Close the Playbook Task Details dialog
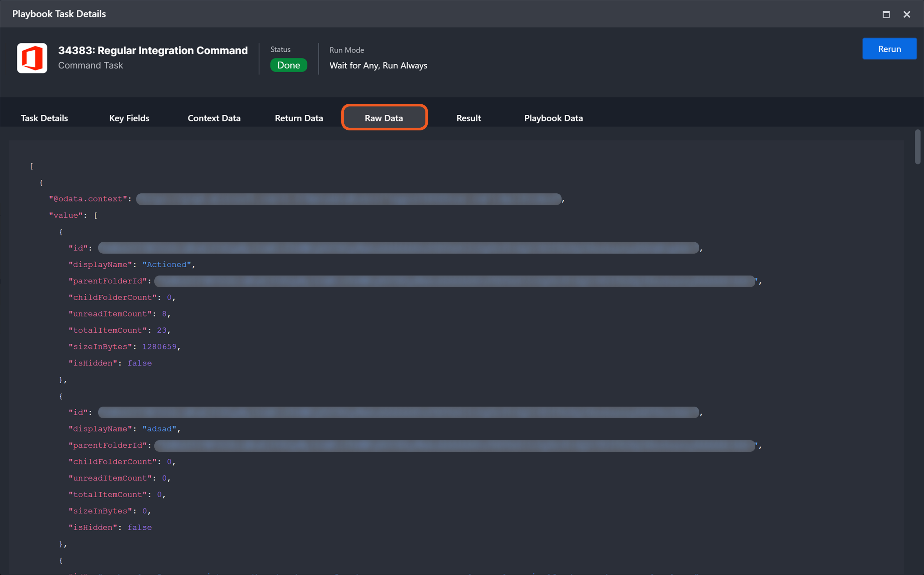This screenshot has height=575, width=924. (907, 14)
